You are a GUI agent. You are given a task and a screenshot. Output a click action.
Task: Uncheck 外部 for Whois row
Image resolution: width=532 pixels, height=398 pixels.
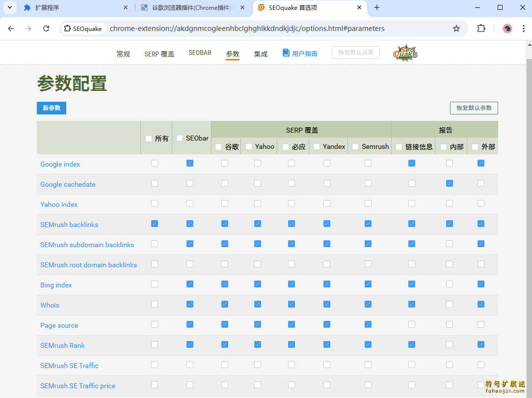(x=481, y=304)
